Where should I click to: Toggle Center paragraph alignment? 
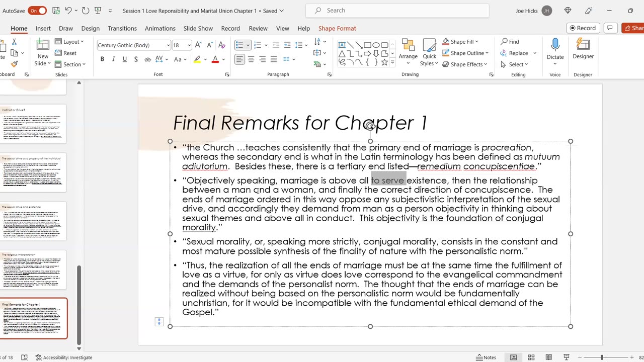(251, 59)
